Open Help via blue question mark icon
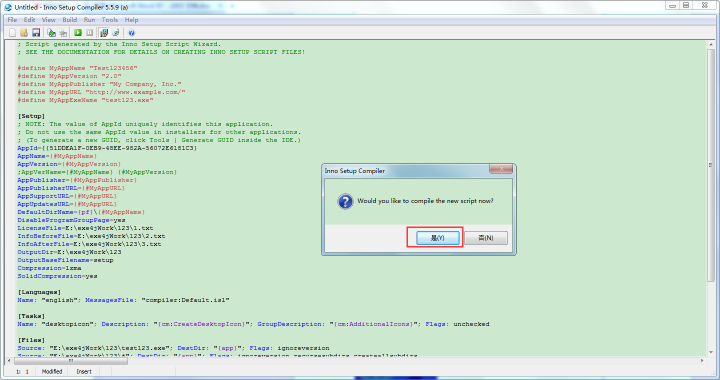The width and height of the screenshot is (720, 380). tap(132, 33)
